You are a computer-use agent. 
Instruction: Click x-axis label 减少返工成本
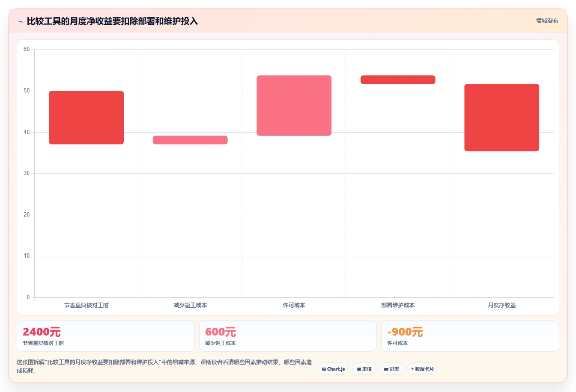click(190, 305)
